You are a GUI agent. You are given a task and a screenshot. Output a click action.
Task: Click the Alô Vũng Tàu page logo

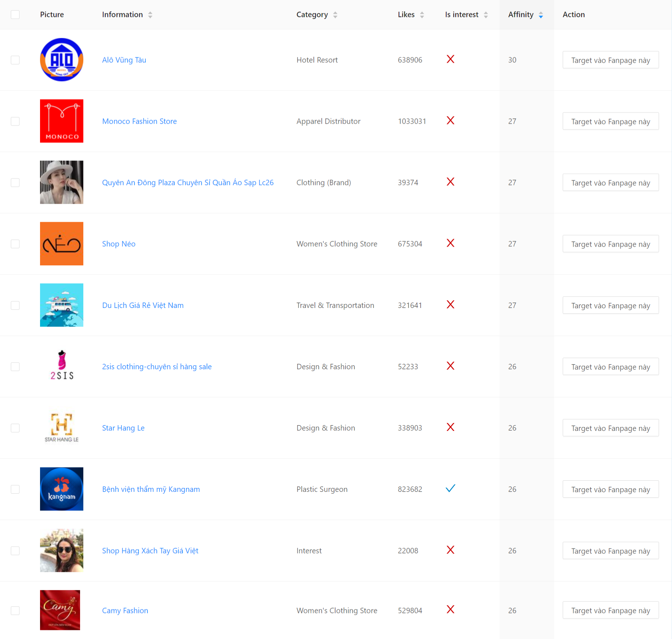(x=62, y=60)
